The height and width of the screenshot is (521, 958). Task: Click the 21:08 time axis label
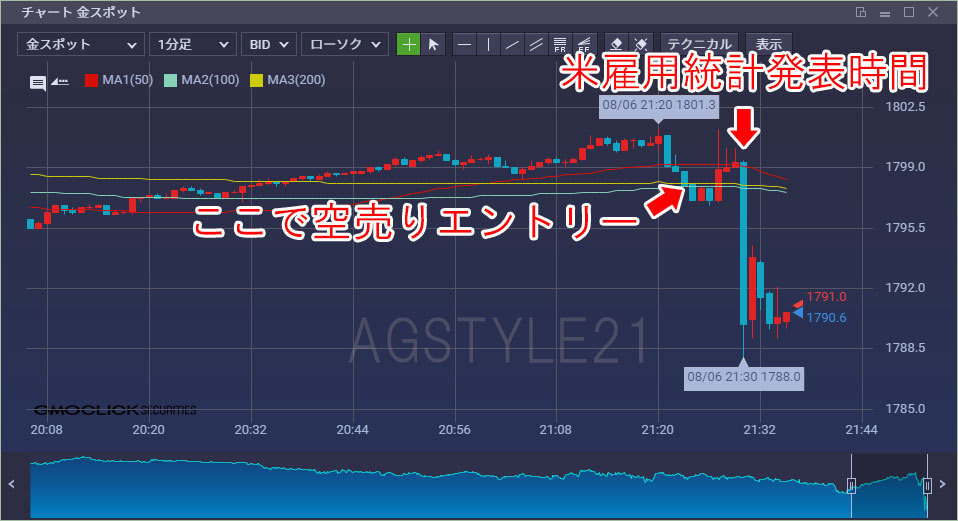click(x=555, y=430)
